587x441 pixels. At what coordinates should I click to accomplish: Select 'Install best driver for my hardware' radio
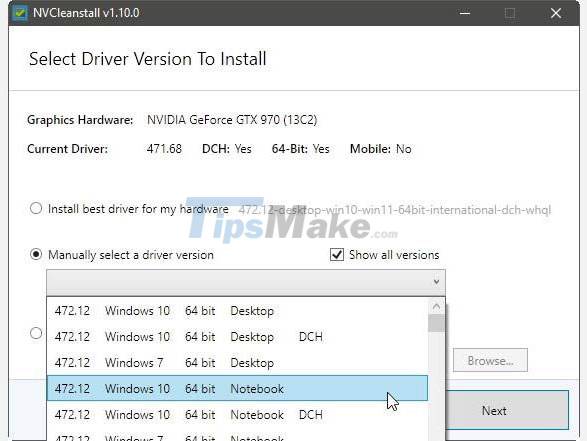(x=36, y=208)
